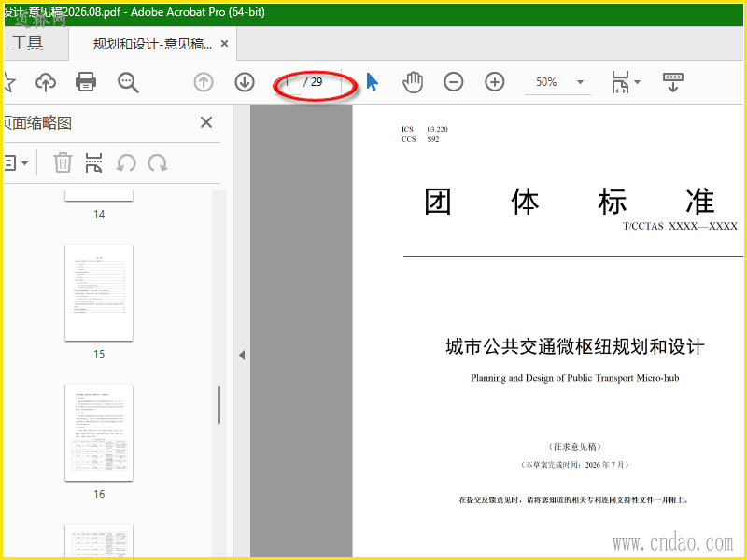Click the bookmark star icon in toolbar
Screen dimensions: 747x560
pyautogui.click(x=9, y=82)
